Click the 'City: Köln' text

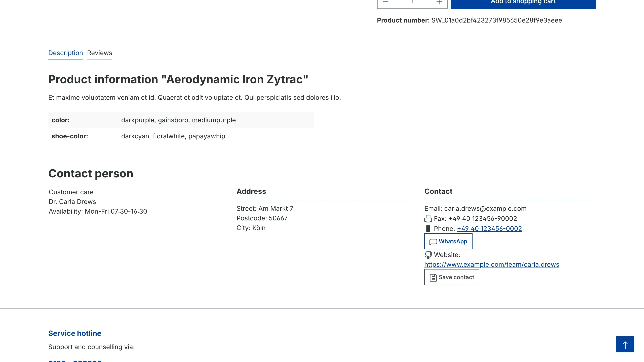pyautogui.click(x=251, y=228)
